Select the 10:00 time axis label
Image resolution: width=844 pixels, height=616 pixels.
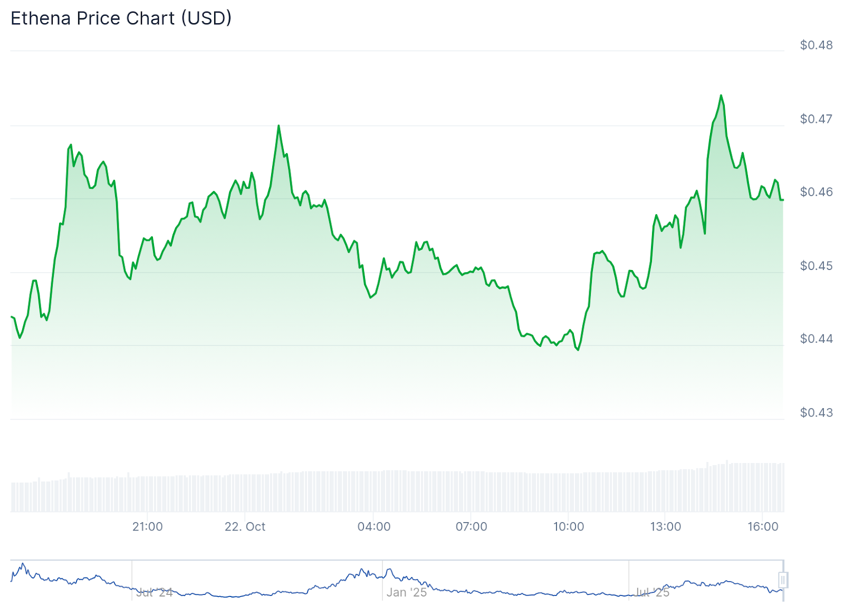pos(568,526)
